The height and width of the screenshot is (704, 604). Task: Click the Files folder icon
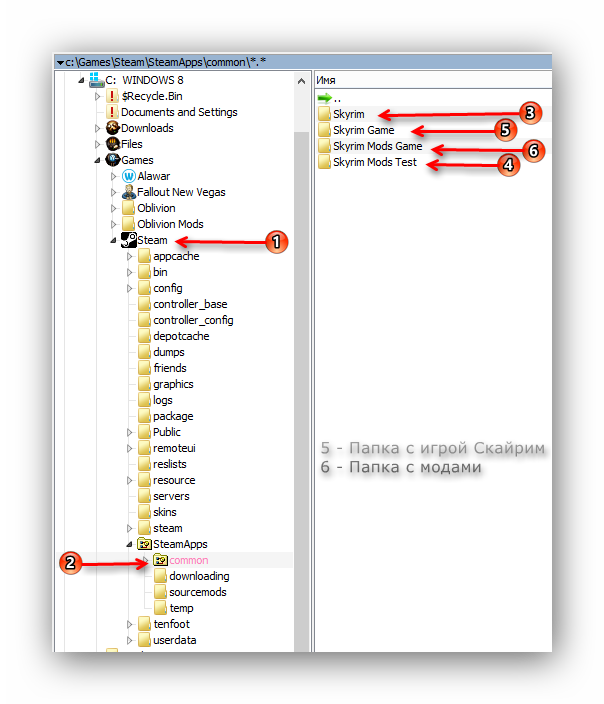point(112,144)
